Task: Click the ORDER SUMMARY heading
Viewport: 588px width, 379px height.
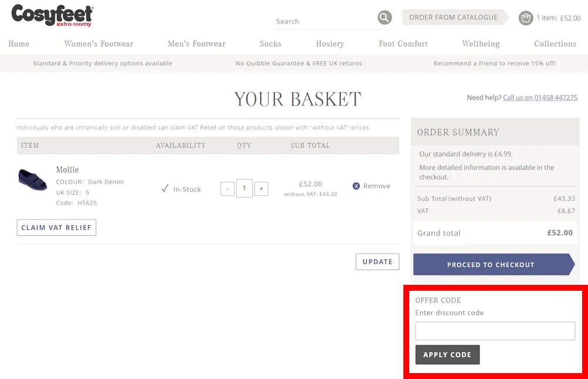Action: point(458,132)
